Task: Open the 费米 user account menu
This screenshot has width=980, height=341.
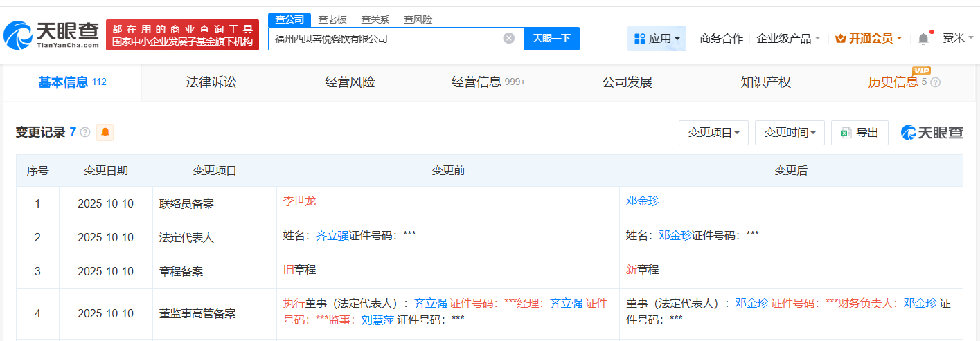Action: tap(957, 39)
